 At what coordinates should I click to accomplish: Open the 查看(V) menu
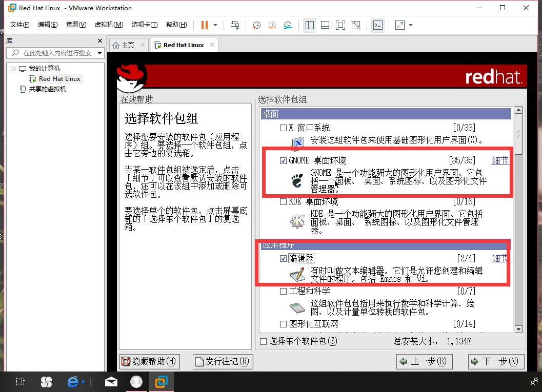76,25
